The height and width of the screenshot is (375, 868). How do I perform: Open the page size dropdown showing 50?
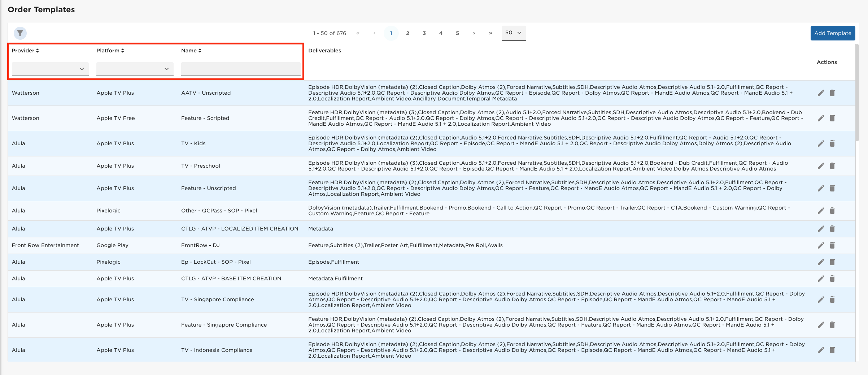tap(514, 33)
